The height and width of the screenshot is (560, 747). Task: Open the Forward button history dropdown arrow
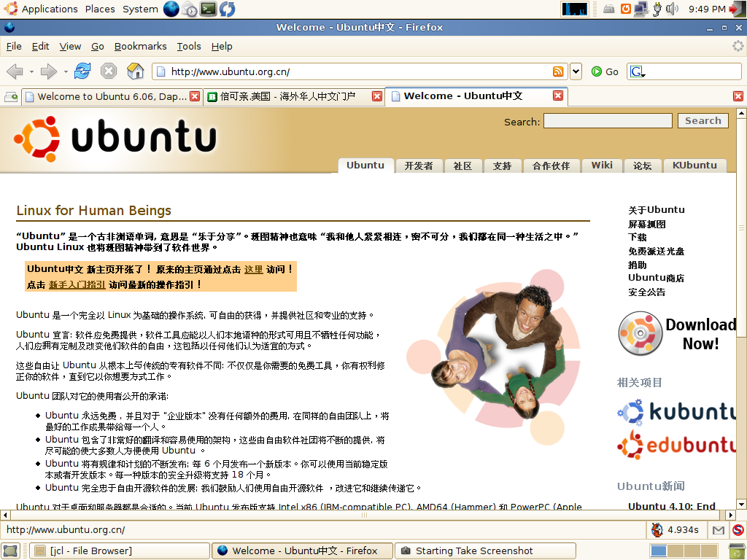pos(65,72)
